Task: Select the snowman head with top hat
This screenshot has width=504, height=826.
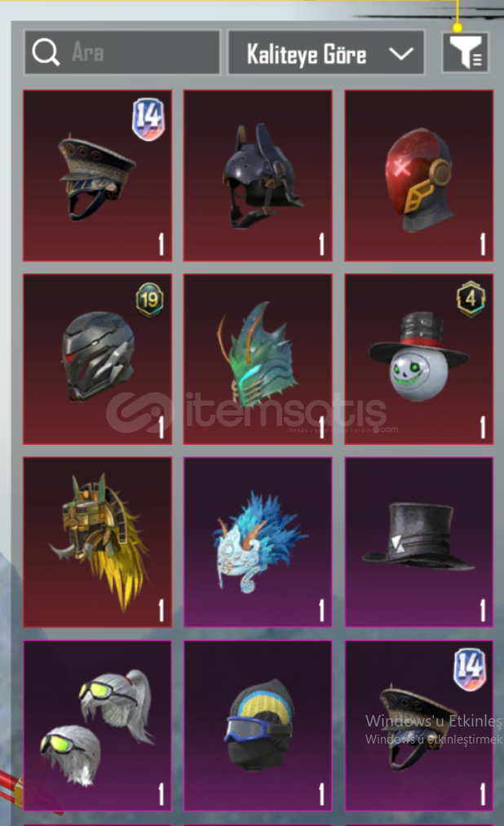Action: click(x=418, y=359)
